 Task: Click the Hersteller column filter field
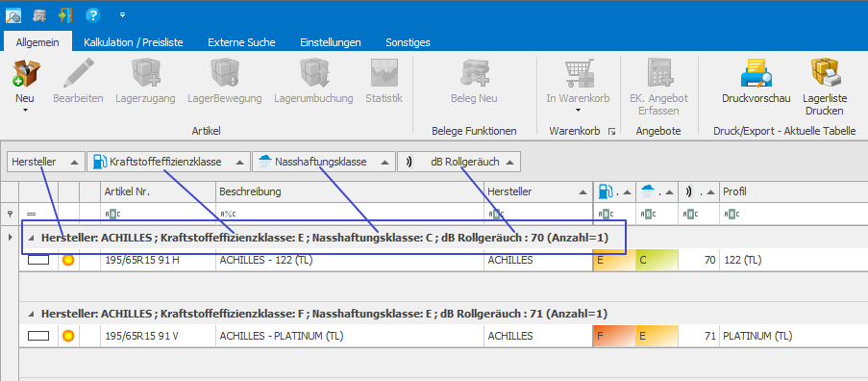tap(538, 214)
